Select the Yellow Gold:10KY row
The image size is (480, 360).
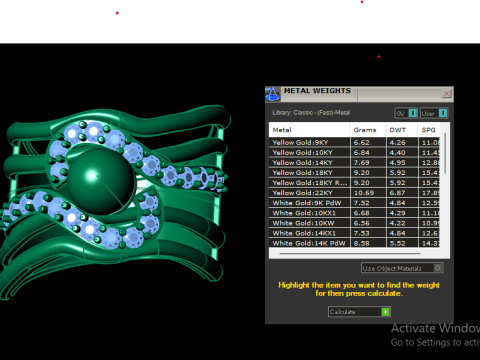pyautogui.click(x=354, y=152)
